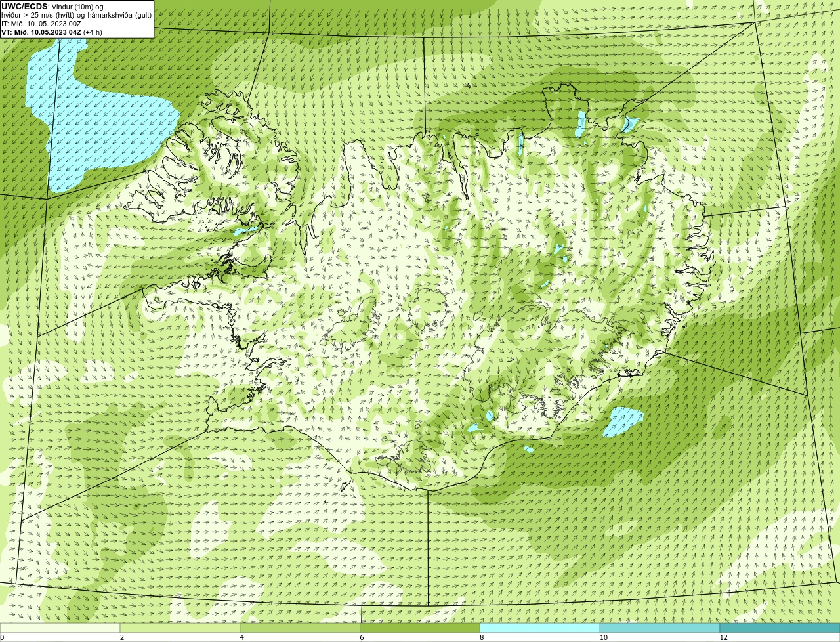This screenshot has height=642, width=840.
Task: Click the "6" scale label
Action: [x=362, y=637]
